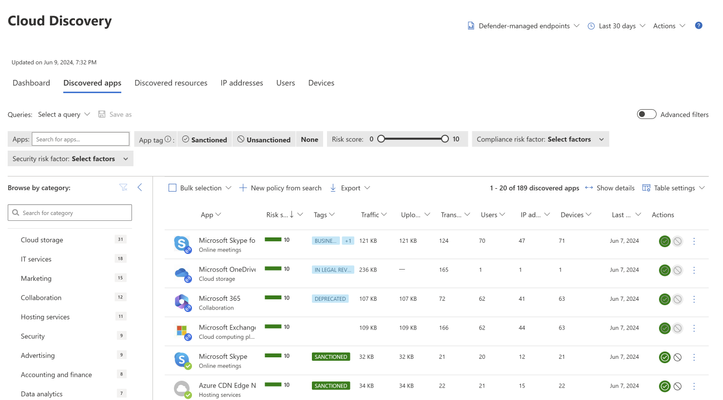The height and width of the screenshot is (400, 723).
Task: Open more options for Microsoft OneDrive row
Action: 693,270
